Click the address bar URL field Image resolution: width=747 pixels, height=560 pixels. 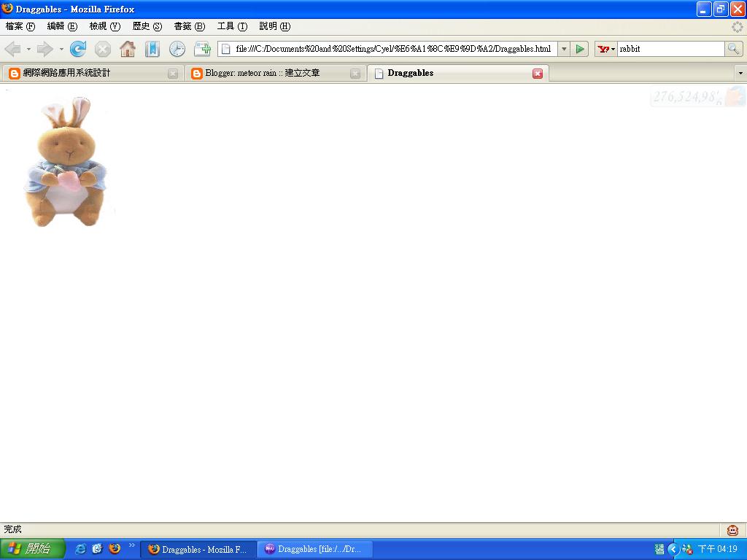pyautogui.click(x=394, y=49)
